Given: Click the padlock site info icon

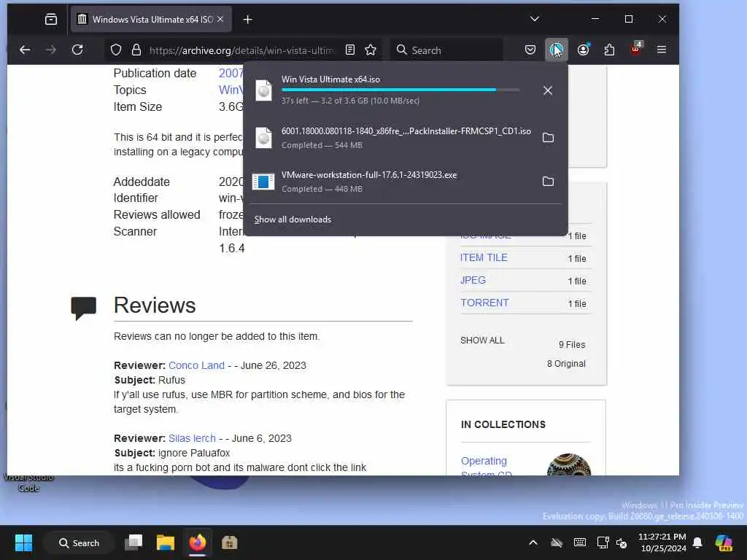Looking at the screenshot, I should click(136, 50).
